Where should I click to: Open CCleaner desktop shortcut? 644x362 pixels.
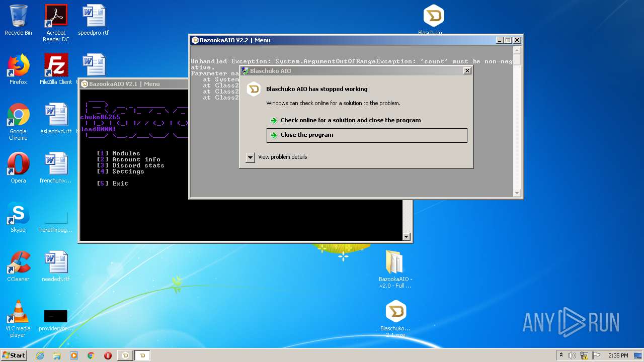point(18,266)
